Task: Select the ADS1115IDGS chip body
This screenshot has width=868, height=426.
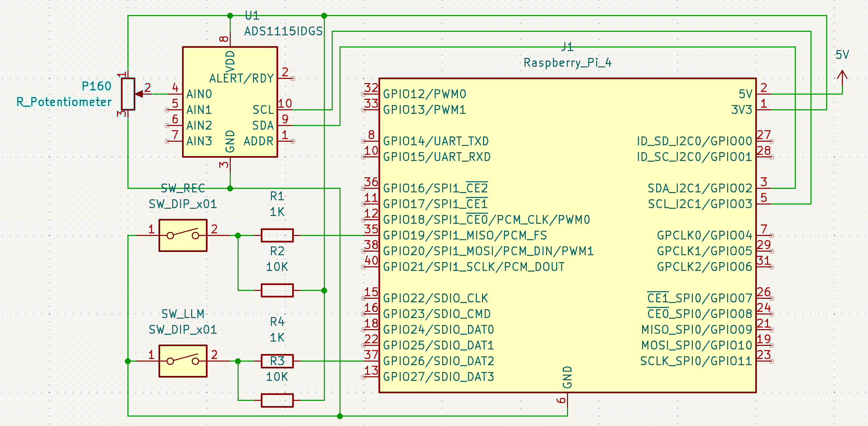Action: 230,102
